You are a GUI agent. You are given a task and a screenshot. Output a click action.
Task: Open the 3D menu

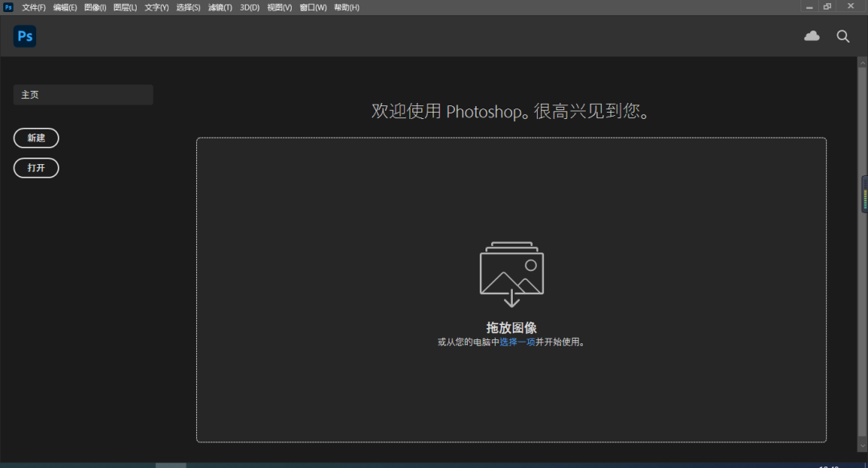coord(249,6)
